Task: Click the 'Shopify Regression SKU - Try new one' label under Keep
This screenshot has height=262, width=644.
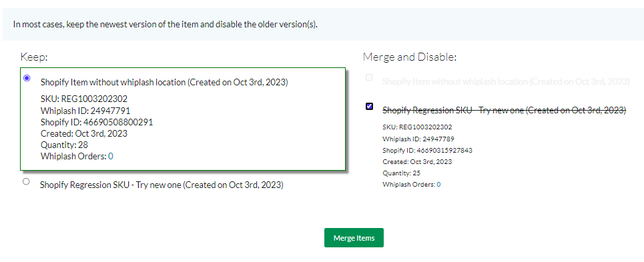Action: pyautogui.click(x=162, y=185)
